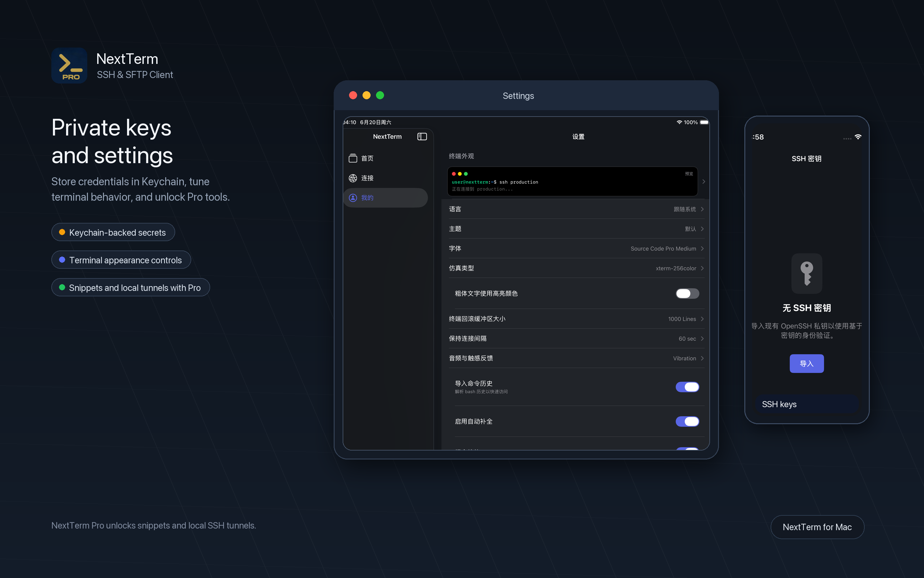The width and height of the screenshot is (924, 578).
Task: Click the Wi-Fi icon in tablet status bar
Action: (679, 122)
